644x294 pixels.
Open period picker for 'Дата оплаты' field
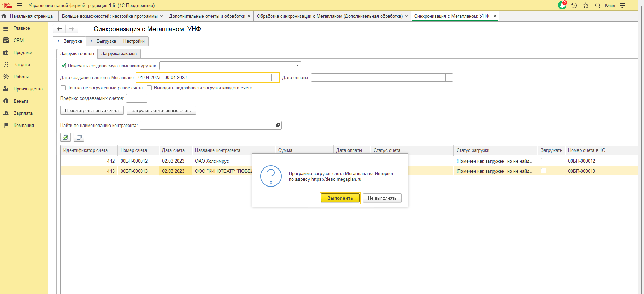(449, 78)
